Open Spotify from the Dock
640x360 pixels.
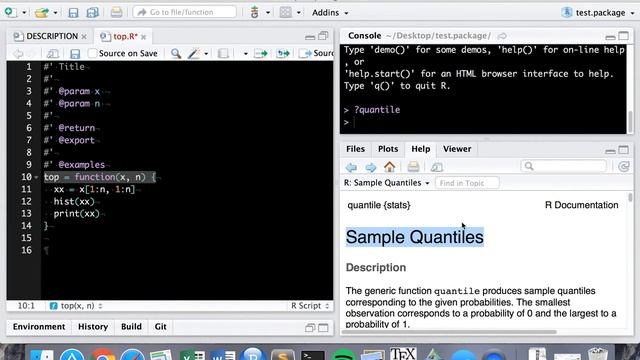click(343, 355)
